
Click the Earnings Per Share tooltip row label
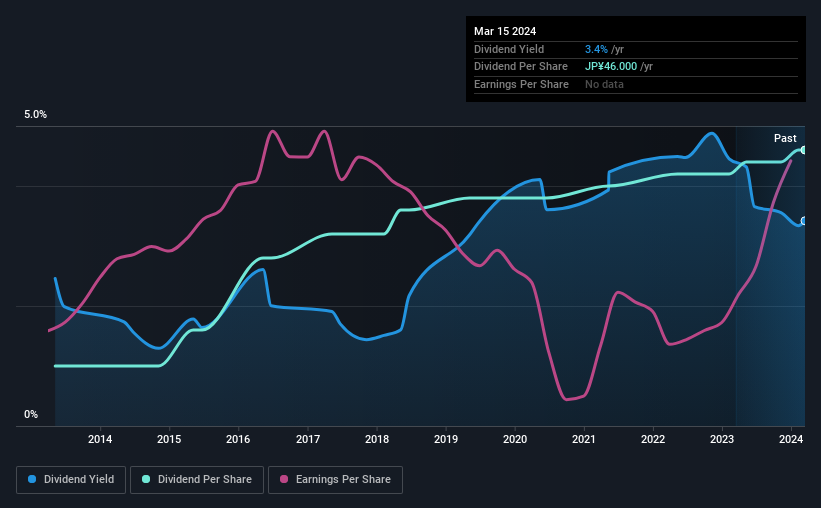[522, 84]
